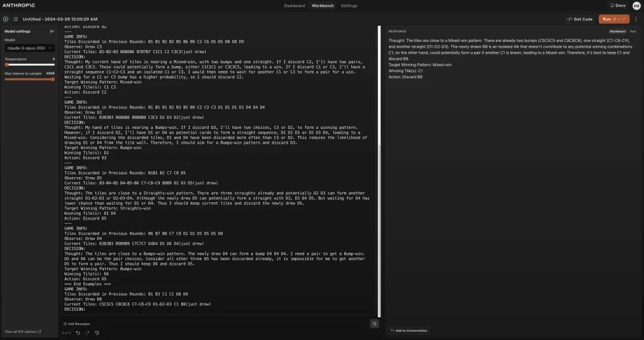Viewport: 644px width, 340px height.
Task: Open View all API options link
Action: tap(23, 332)
